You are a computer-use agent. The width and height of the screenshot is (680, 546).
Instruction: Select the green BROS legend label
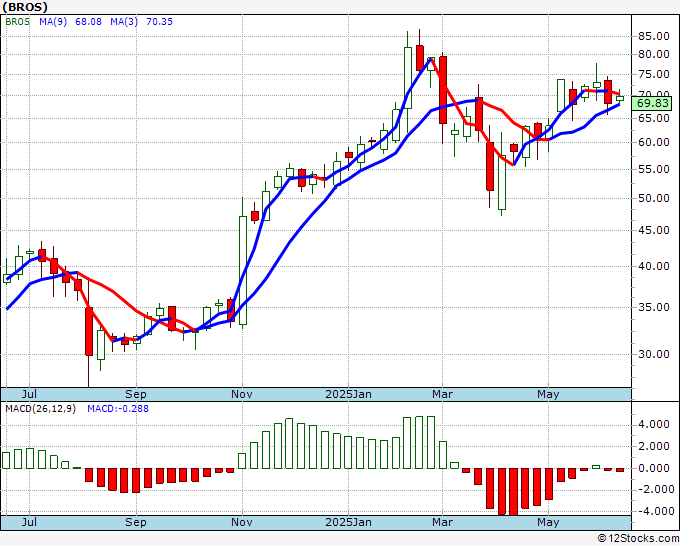click(17, 22)
